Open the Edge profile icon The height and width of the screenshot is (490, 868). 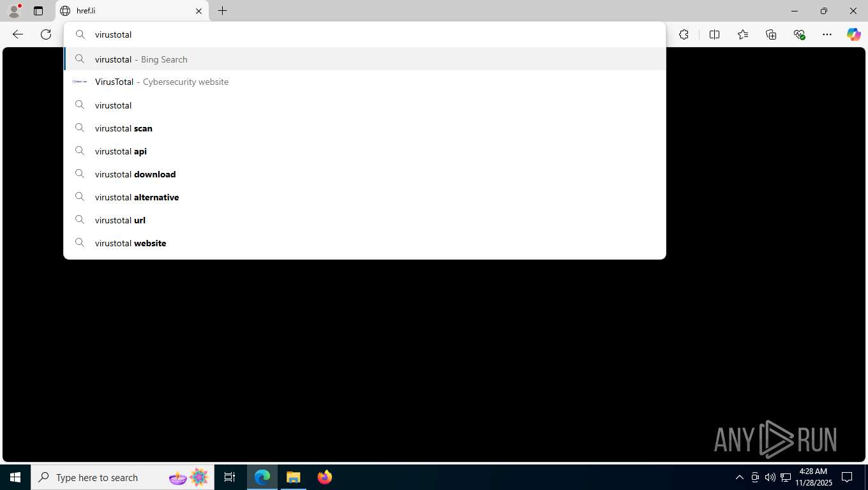[x=14, y=11]
